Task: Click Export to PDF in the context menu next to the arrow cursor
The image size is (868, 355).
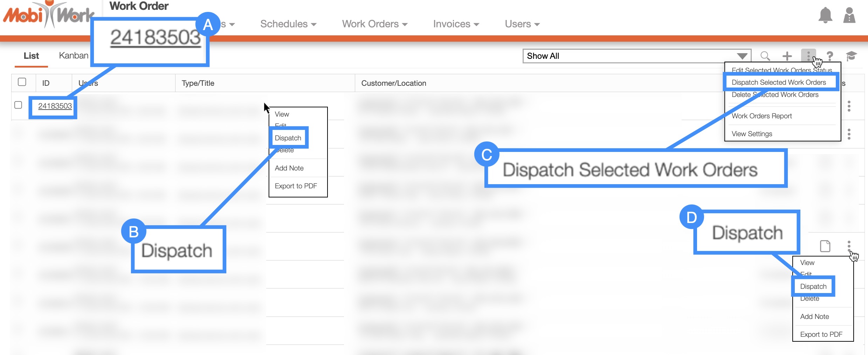Action: 296,186
